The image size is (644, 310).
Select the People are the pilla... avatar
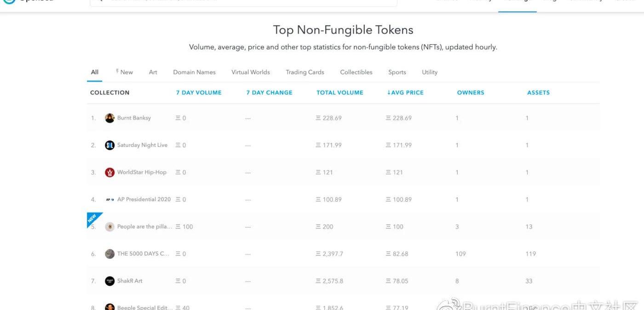click(109, 226)
